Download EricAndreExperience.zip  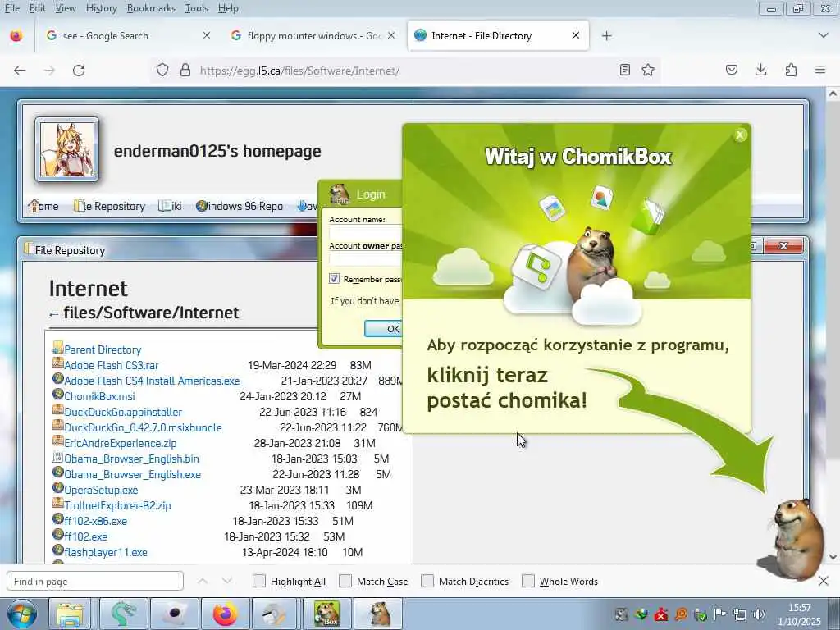point(120,443)
